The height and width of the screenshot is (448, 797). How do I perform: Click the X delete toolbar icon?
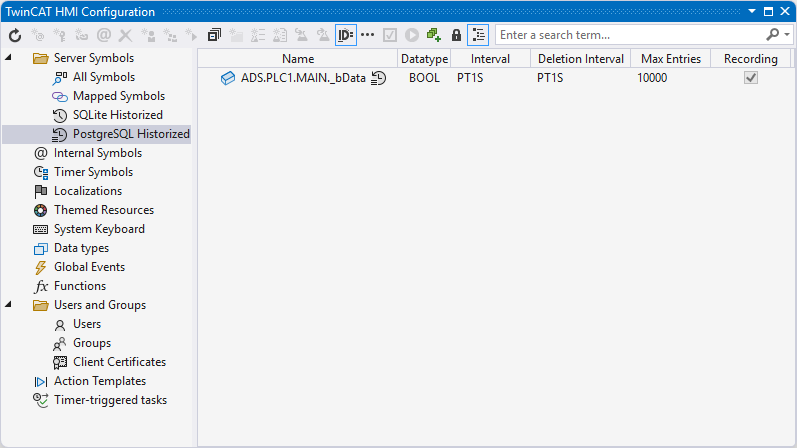(x=126, y=35)
